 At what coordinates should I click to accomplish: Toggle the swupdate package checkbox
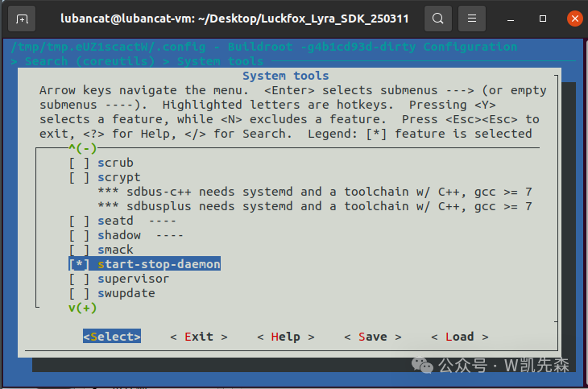tap(80, 293)
